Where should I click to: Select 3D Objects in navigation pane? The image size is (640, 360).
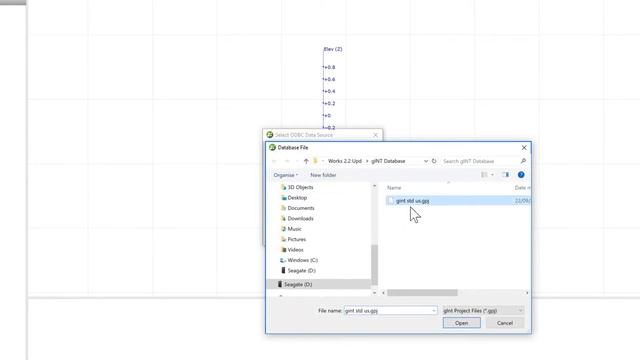[297, 187]
